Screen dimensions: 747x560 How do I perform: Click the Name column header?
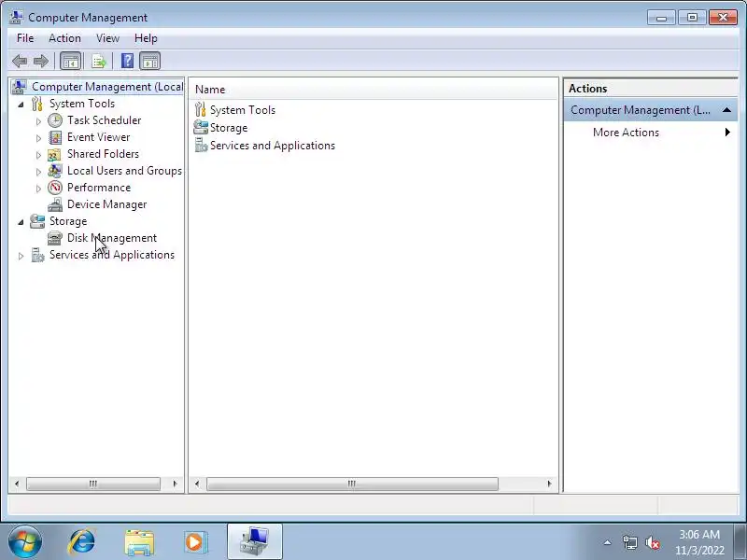point(373,89)
